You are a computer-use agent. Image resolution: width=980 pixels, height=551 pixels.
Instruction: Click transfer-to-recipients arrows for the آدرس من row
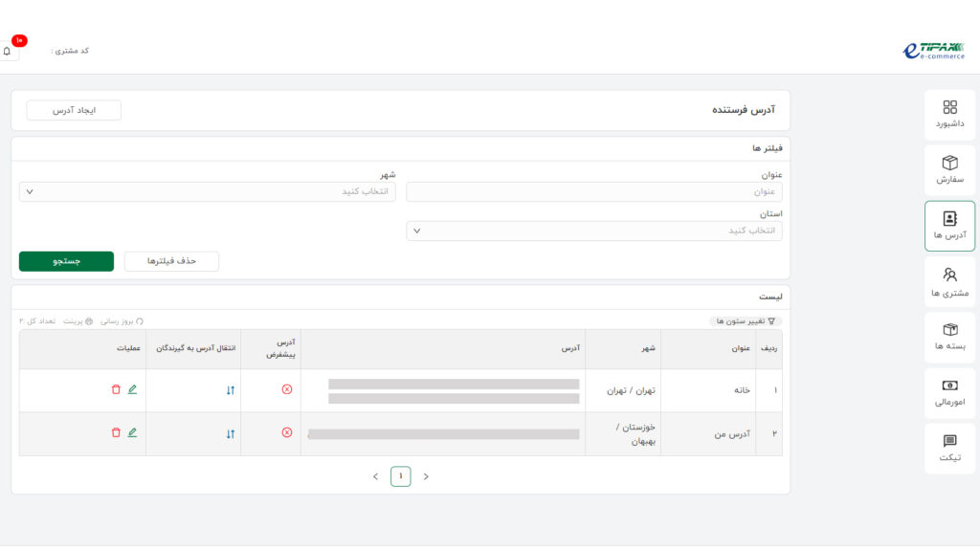(231, 433)
